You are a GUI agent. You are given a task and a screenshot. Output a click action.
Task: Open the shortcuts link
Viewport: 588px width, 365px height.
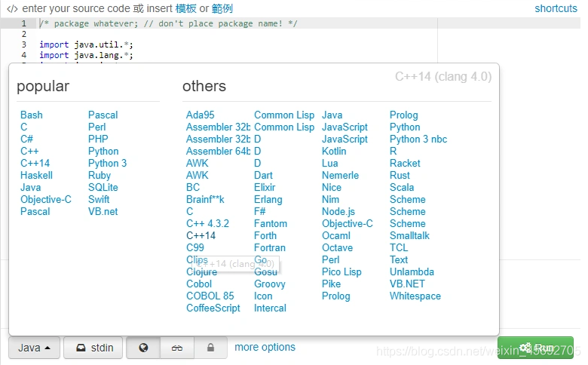556,8
